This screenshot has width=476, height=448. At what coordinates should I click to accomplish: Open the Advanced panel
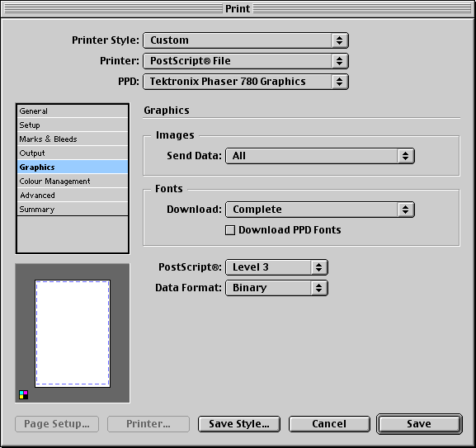click(73, 196)
